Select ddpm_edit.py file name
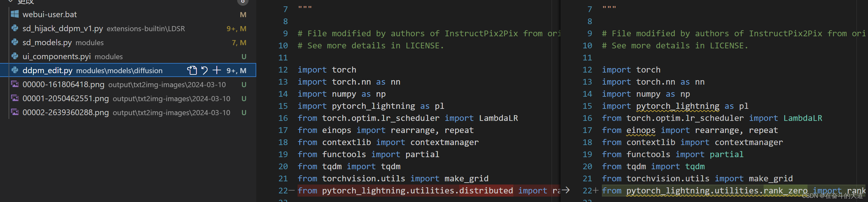The image size is (868, 202). pos(47,70)
